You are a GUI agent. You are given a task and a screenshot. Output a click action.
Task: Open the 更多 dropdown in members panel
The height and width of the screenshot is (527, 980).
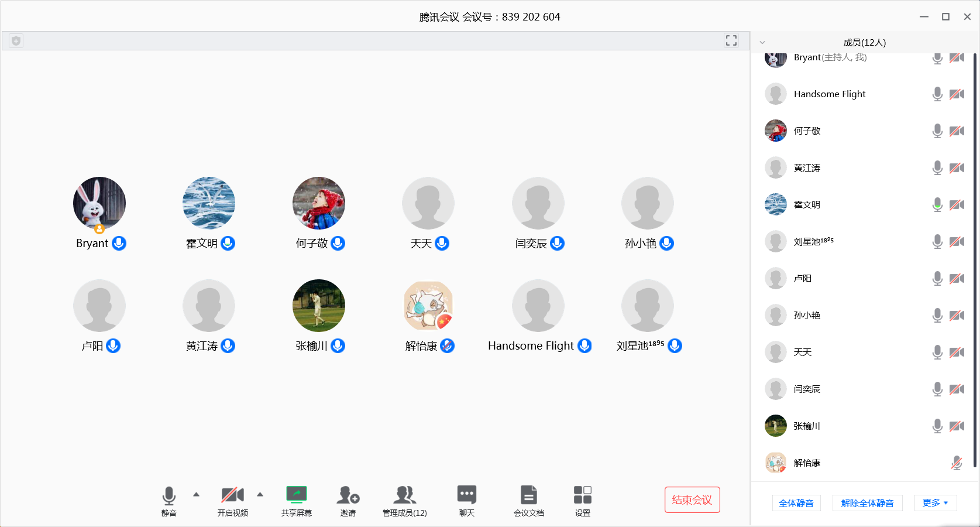(935, 503)
